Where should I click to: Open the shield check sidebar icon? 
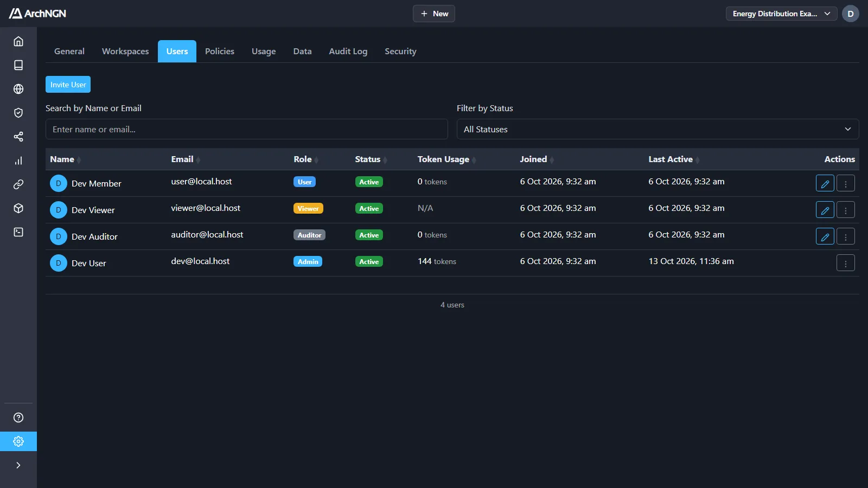click(18, 113)
